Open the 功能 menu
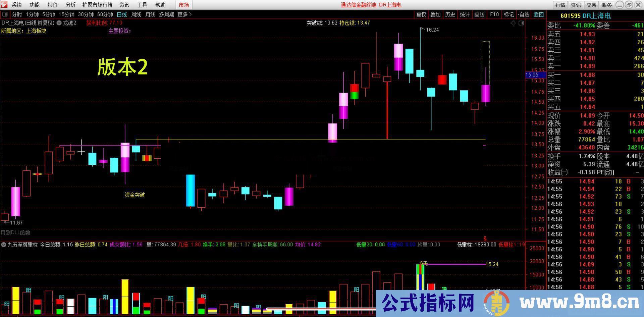644x317 pixels. point(34,5)
